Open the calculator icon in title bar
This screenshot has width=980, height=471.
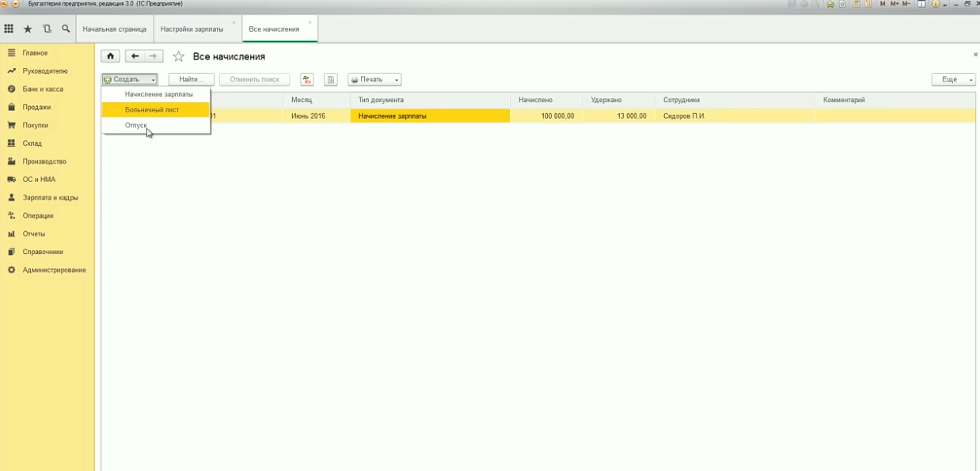[x=857, y=4]
